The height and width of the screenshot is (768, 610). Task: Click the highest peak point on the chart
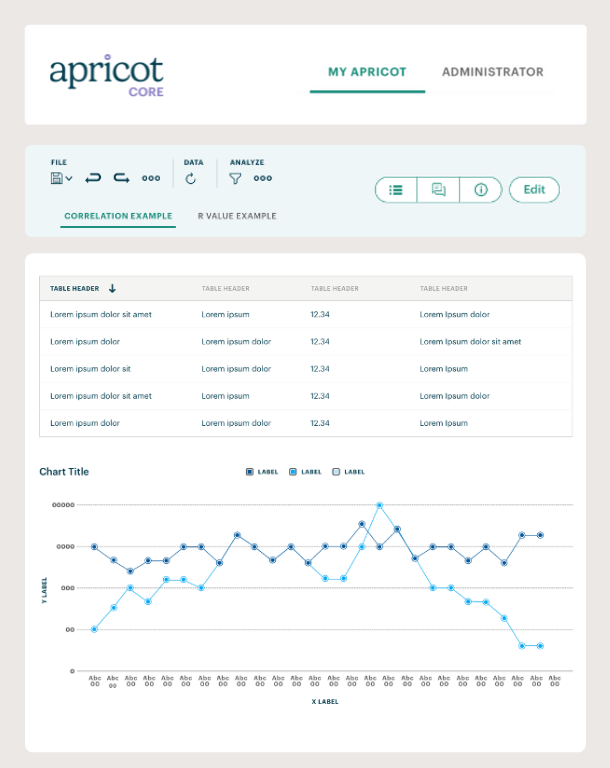(379, 505)
